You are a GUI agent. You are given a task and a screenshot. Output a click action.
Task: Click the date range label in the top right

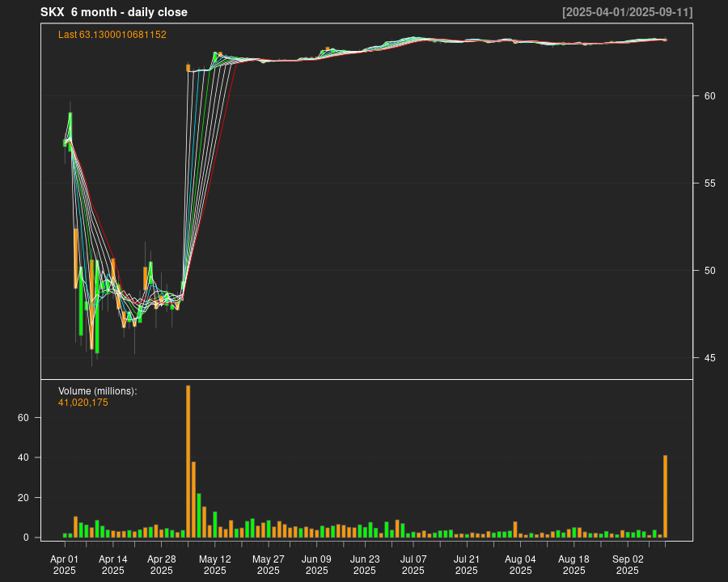pos(627,12)
